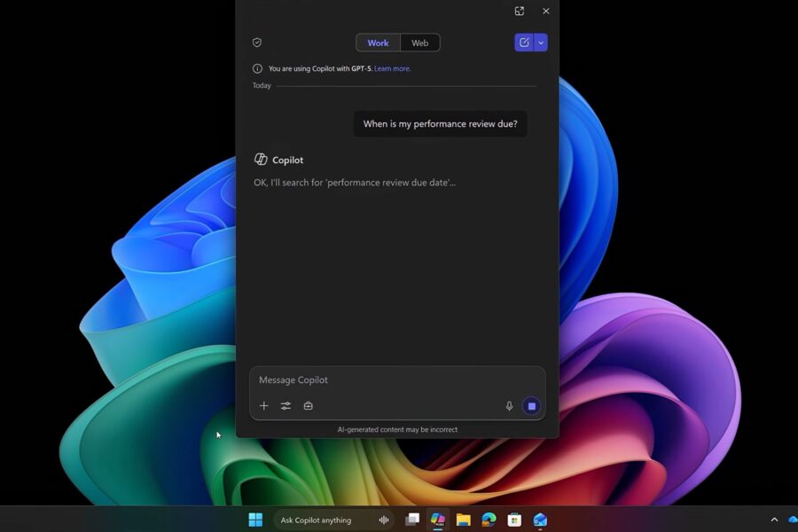798x532 pixels.
Task: Click the info icon beside GPT-5 notice
Action: pos(257,68)
